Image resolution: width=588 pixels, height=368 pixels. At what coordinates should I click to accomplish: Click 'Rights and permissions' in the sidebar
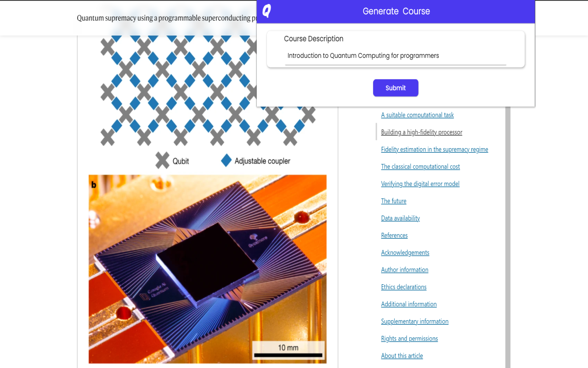pyautogui.click(x=409, y=338)
